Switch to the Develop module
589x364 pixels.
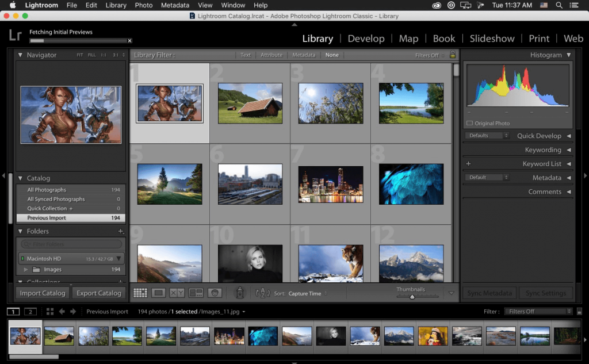point(366,39)
